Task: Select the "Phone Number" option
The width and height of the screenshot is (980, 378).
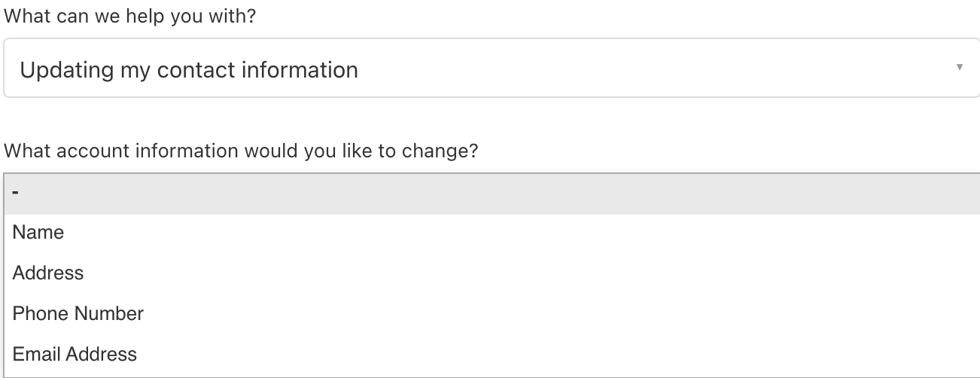Action: pos(78,313)
